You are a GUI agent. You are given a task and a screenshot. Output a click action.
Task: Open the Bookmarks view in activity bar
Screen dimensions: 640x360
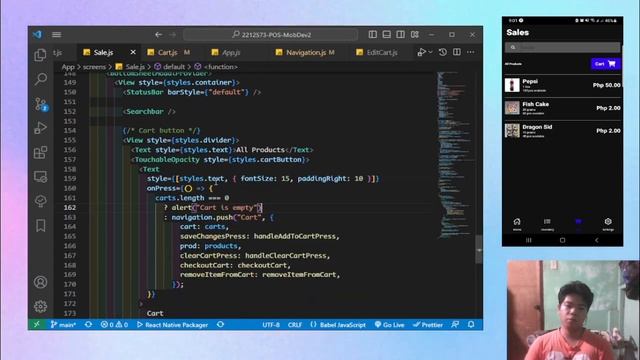40,225
